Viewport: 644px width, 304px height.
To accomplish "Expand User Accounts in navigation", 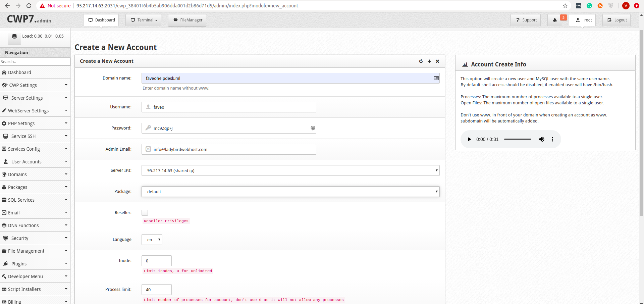I will 35,162.
